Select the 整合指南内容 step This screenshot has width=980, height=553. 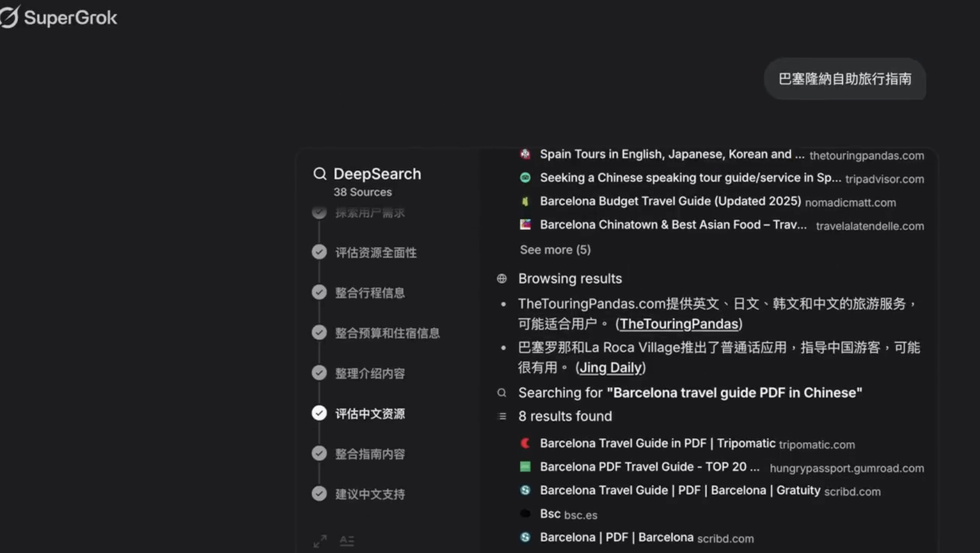[370, 454]
